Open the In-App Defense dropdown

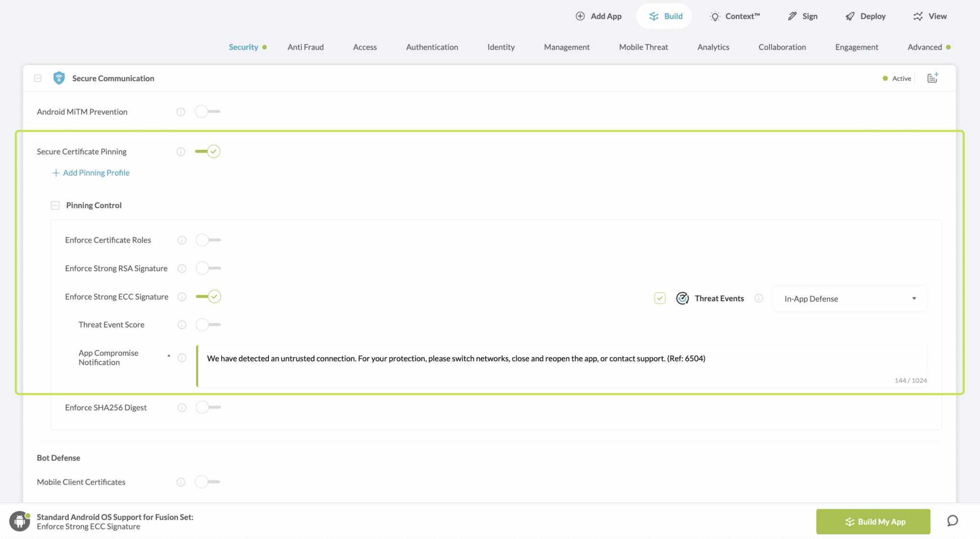click(850, 299)
